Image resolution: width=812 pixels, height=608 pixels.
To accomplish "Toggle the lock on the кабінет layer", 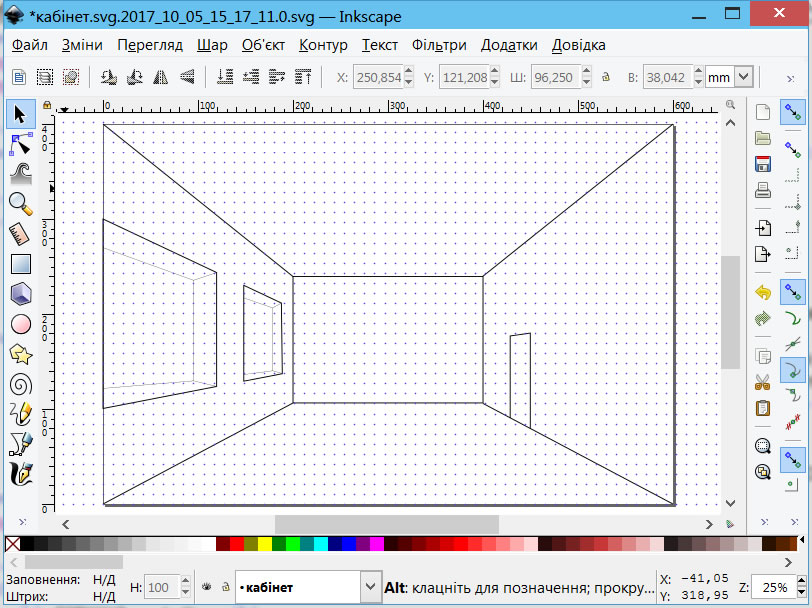I will point(225,587).
